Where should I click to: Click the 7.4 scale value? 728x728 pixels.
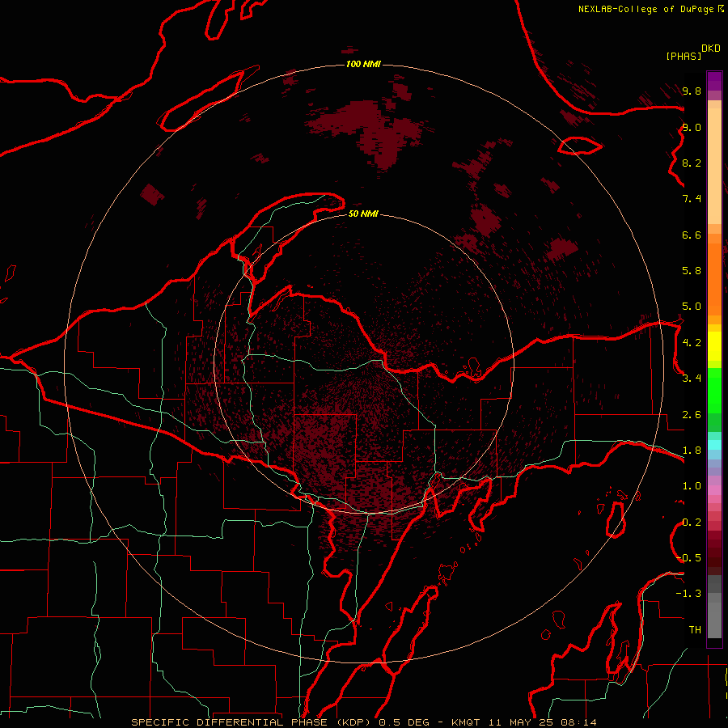692,199
